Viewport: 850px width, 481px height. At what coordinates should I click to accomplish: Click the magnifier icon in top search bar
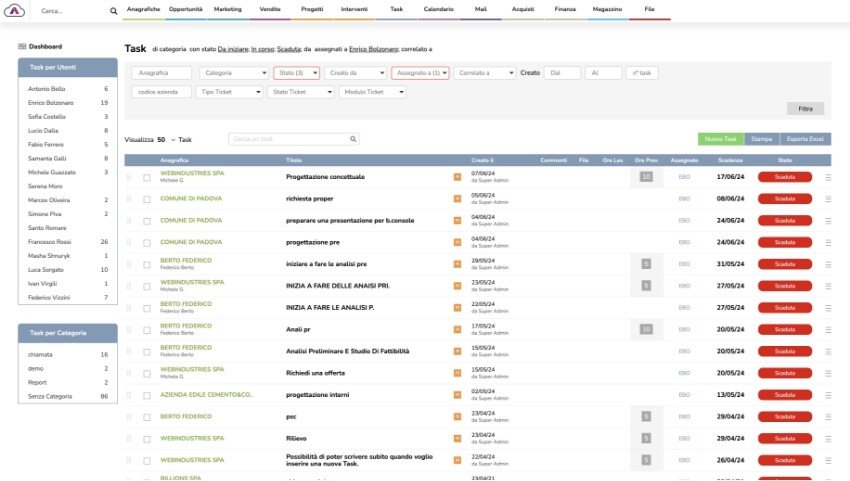pos(113,11)
